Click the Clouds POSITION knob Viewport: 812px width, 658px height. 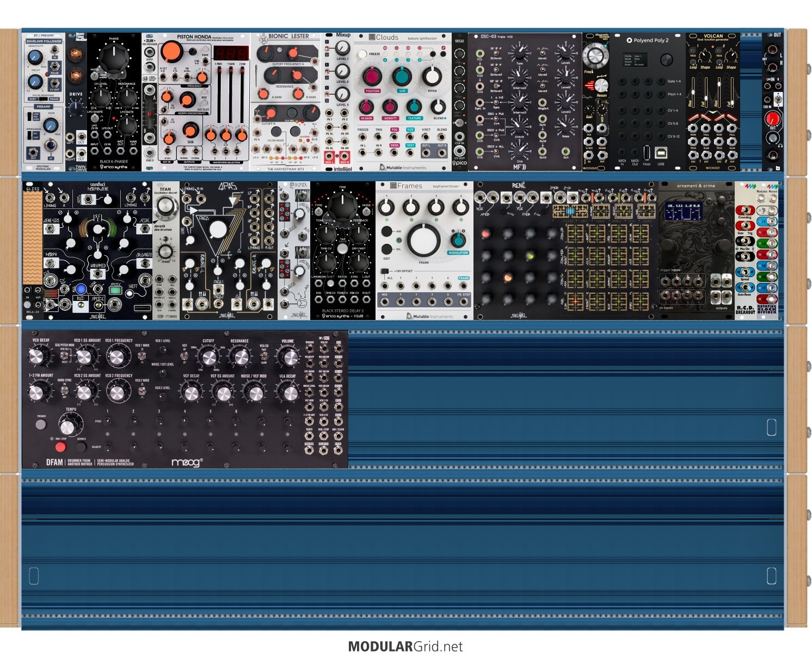373,76
